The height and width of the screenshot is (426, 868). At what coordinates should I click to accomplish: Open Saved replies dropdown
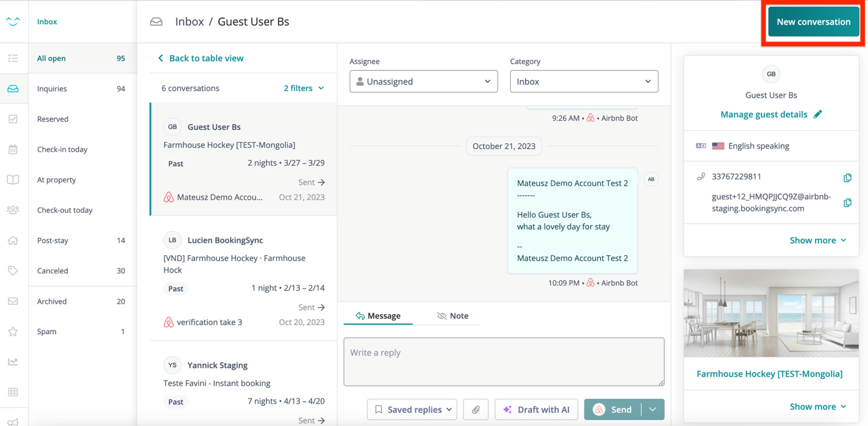412,409
